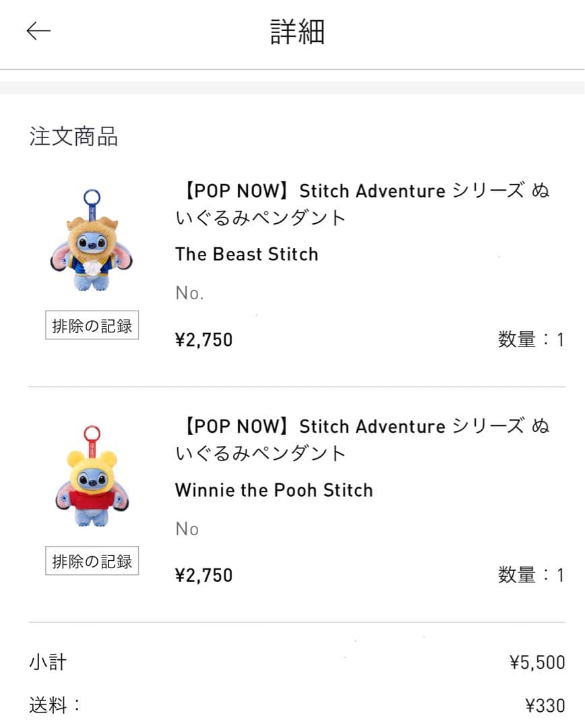Open Winnie the Pooh Stitch product image
The image size is (585, 728).
[92, 477]
